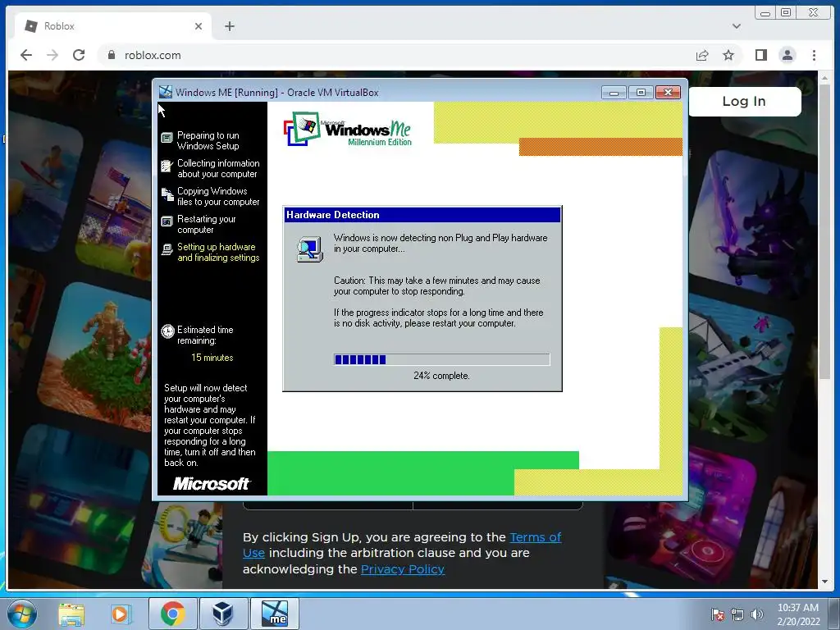
Task: Click the page scrollbar down arrow
Action: pos(825,582)
